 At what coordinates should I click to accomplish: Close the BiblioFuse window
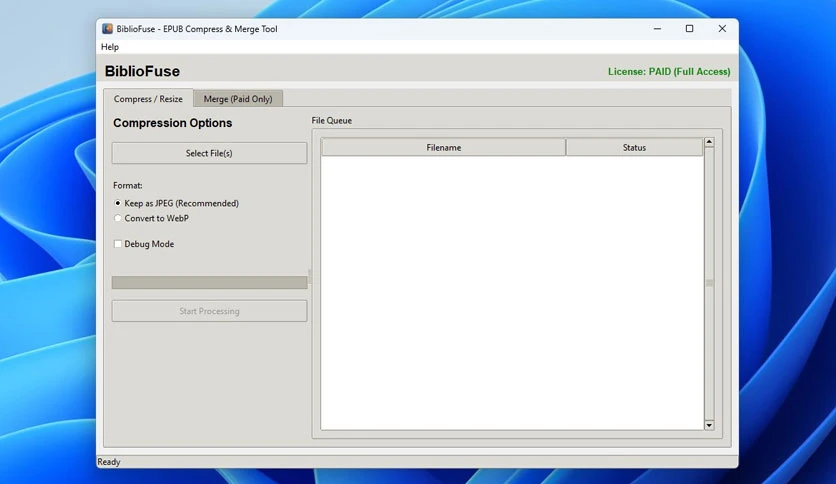point(722,29)
